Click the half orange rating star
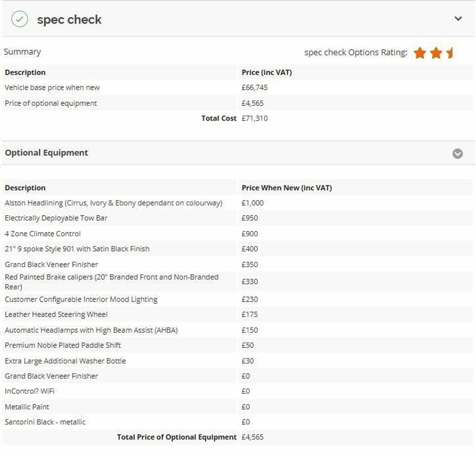 [450, 53]
